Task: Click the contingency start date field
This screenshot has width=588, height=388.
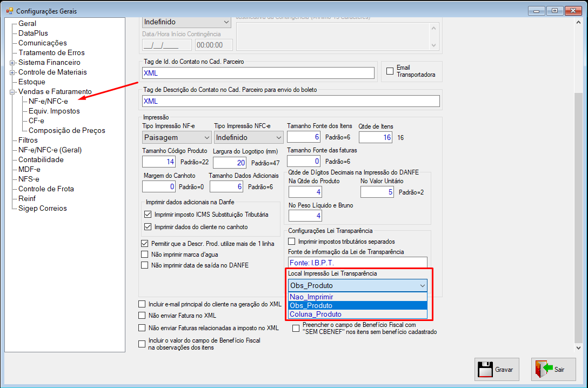Action: click(x=167, y=45)
